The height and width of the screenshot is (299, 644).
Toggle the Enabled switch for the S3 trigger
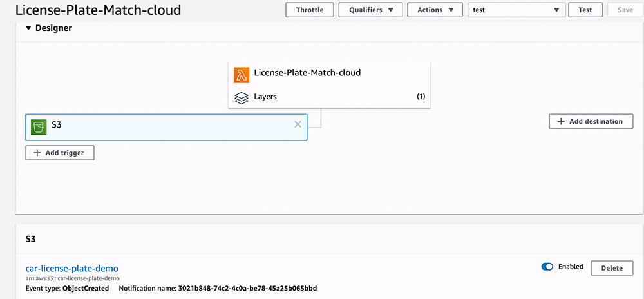coord(547,267)
